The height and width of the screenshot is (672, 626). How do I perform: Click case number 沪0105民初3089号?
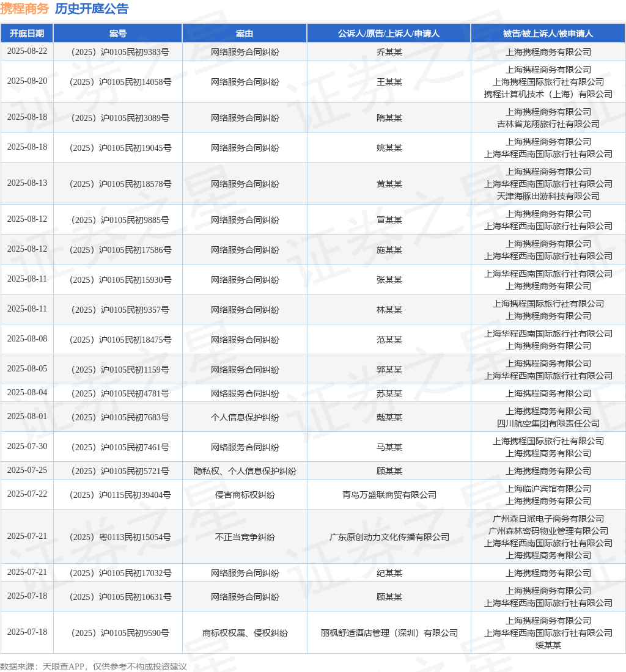(120, 118)
